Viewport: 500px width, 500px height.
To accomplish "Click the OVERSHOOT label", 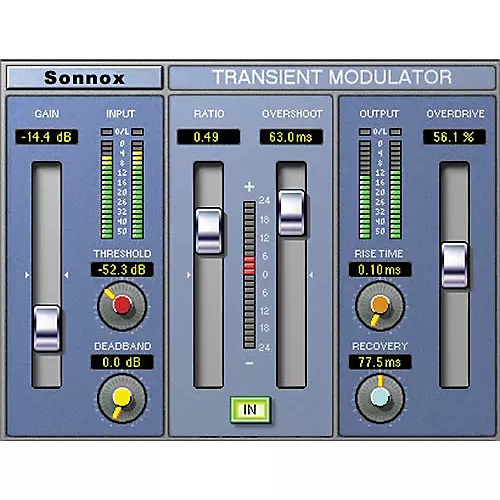I will click(x=292, y=114).
